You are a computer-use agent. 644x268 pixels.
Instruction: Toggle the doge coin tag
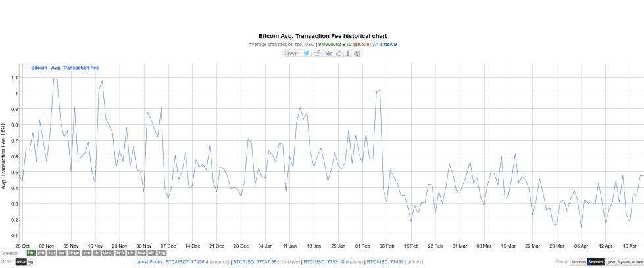73,253
